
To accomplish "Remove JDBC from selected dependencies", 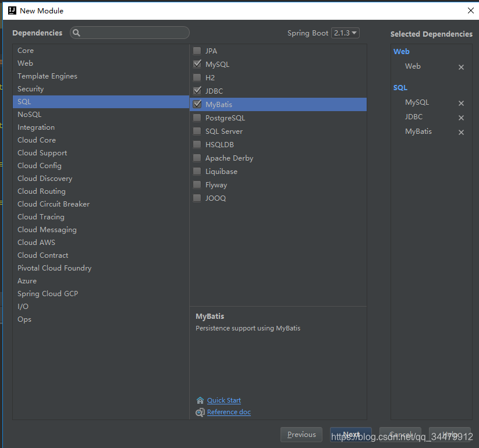I will pos(461,118).
